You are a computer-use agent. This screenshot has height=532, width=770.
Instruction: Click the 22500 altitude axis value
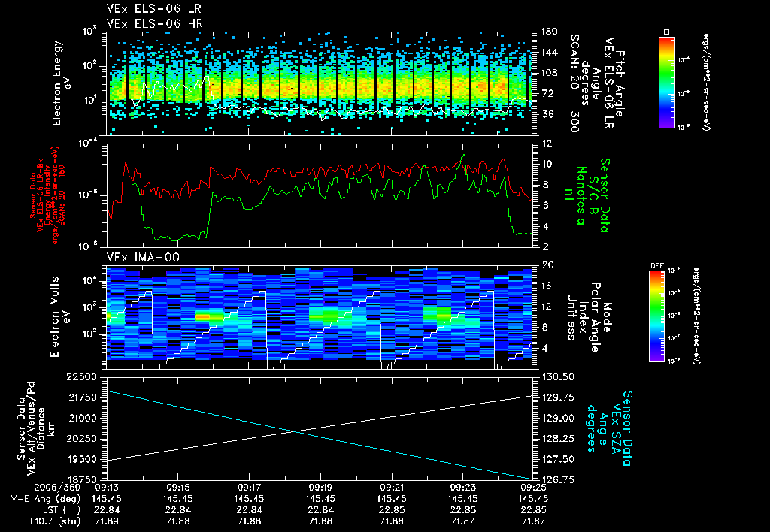[x=83, y=377]
